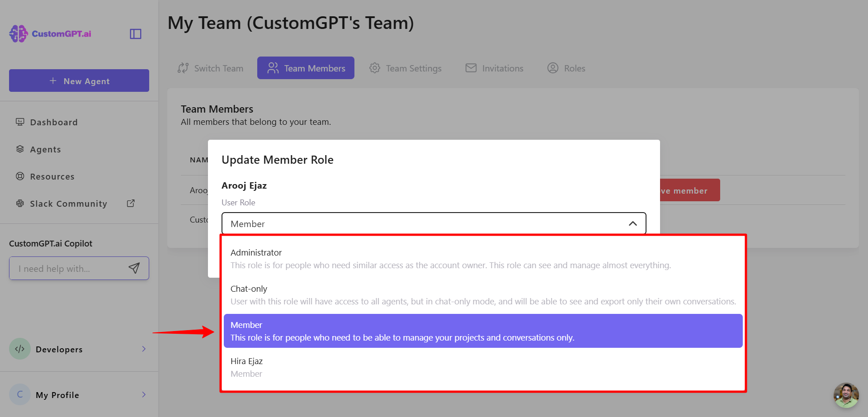Viewport: 868px width, 417px height.
Task: Click the CustomGPT.ai logo text
Action: pos(61,34)
